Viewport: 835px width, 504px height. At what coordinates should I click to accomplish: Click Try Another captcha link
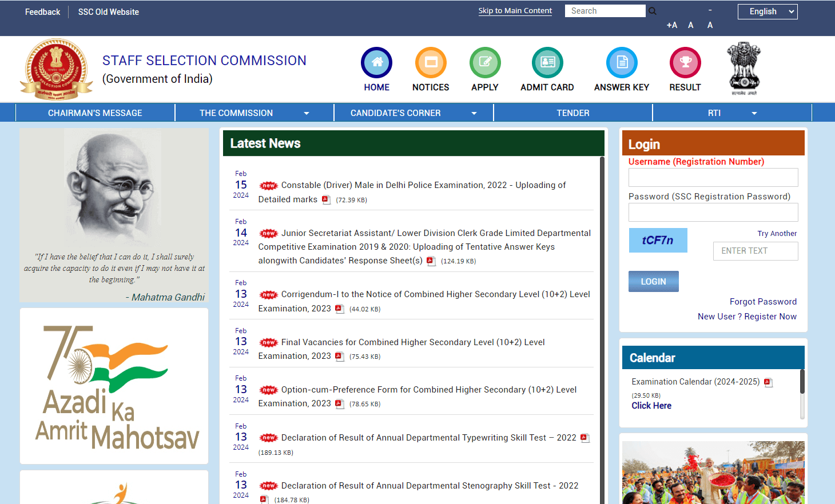pyautogui.click(x=777, y=234)
